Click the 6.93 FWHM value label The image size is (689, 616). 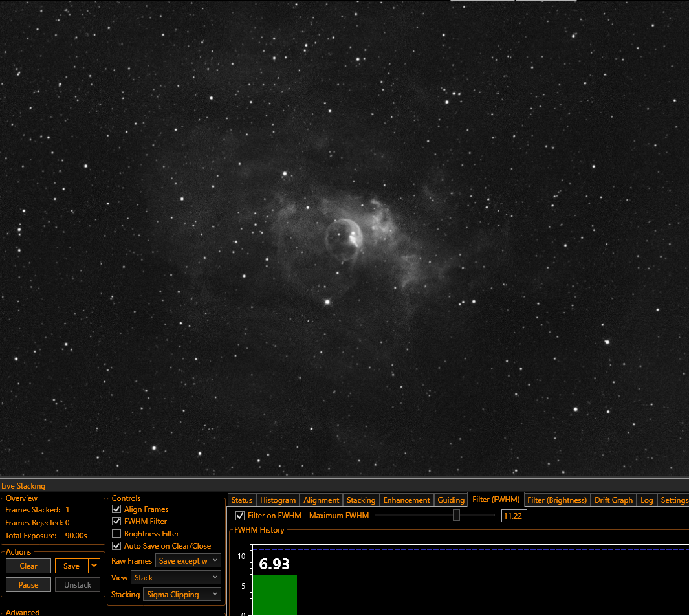tap(274, 564)
